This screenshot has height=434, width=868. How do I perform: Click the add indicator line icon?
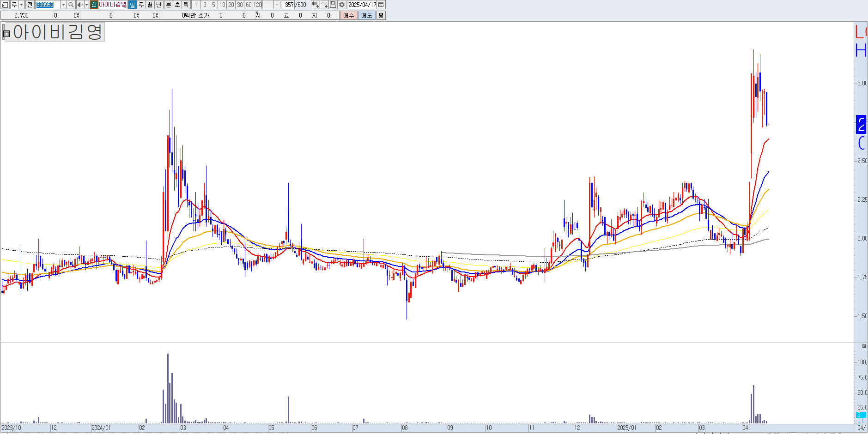[x=324, y=5]
